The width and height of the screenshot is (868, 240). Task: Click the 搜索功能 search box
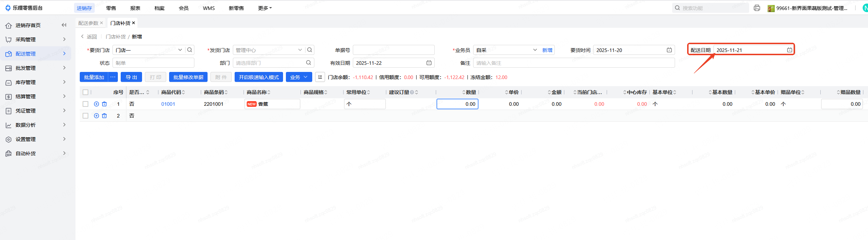(x=710, y=8)
